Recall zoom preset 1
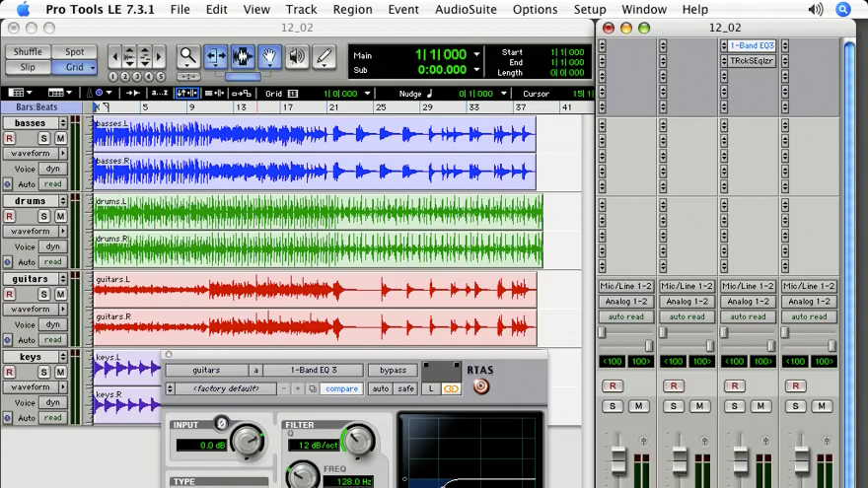This screenshot has width=868, height=488. pyautogui.click(x=112, y=76)
